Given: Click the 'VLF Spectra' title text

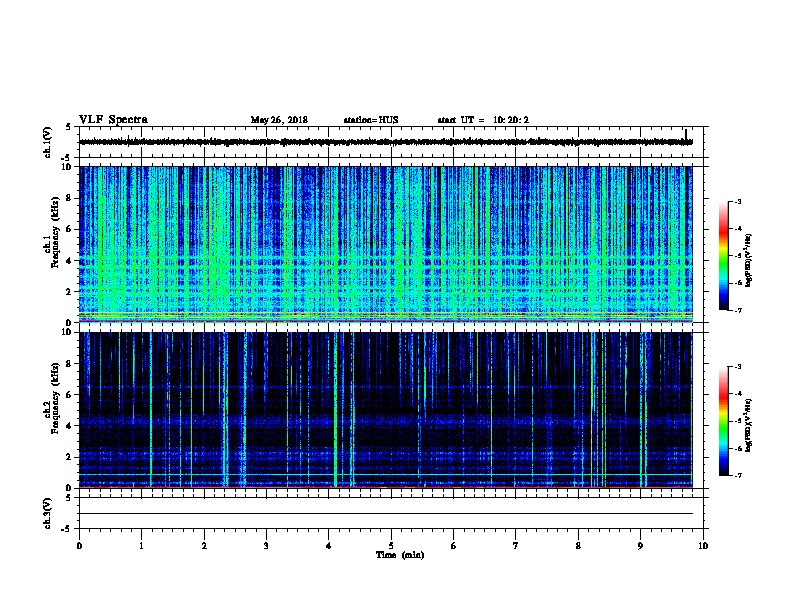Looking at the screenshot, I should 113,120.
